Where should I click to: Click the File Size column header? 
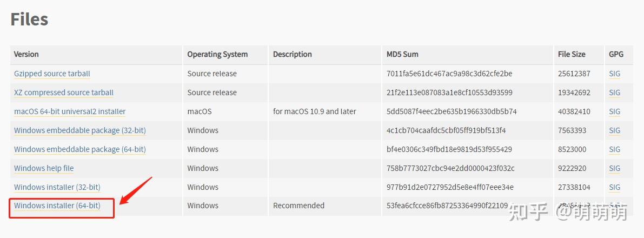click(572, 54)
